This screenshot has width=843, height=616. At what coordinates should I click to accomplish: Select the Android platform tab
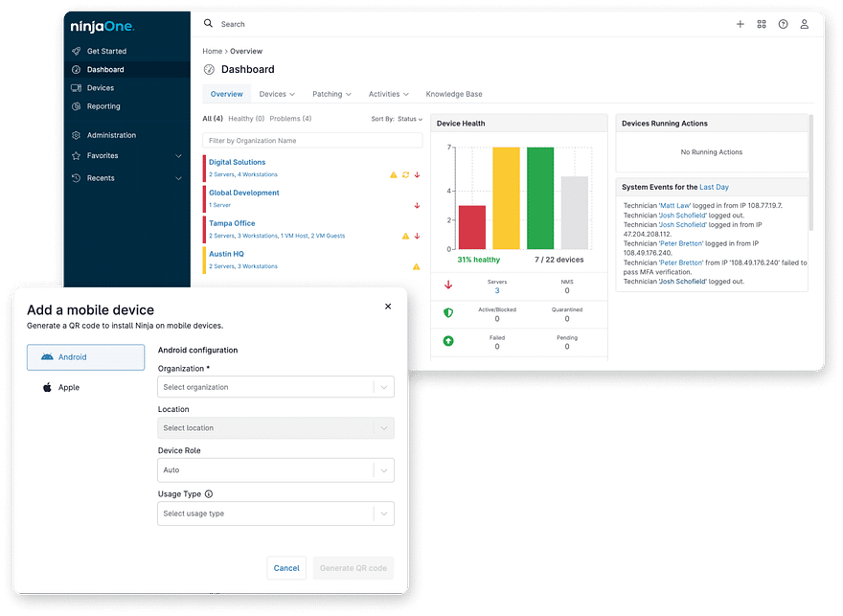tap(86, 357)
